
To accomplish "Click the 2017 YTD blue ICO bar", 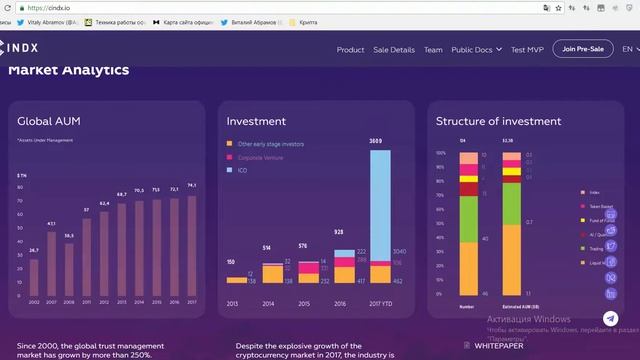I will [x=380, y=205].
